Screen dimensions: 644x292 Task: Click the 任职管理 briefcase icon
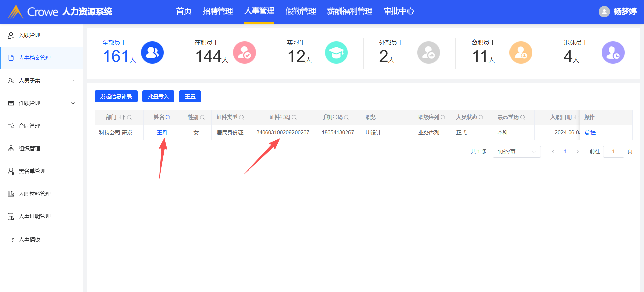[11, 103]
